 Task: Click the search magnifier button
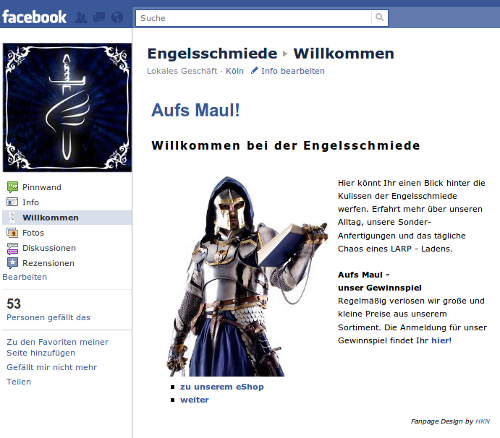[x=379, y=17]
